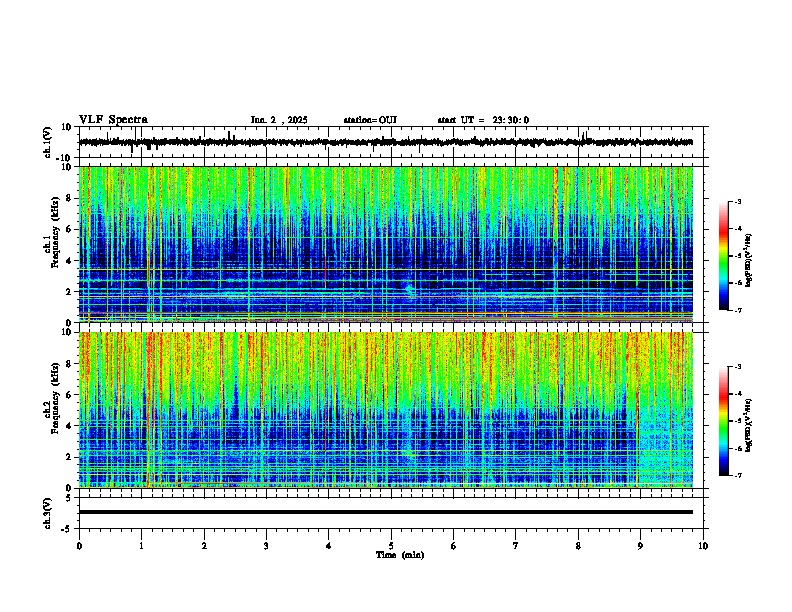Click time axis tick label '6'
This screenshot has width=792, height=612.
(454, 546)
